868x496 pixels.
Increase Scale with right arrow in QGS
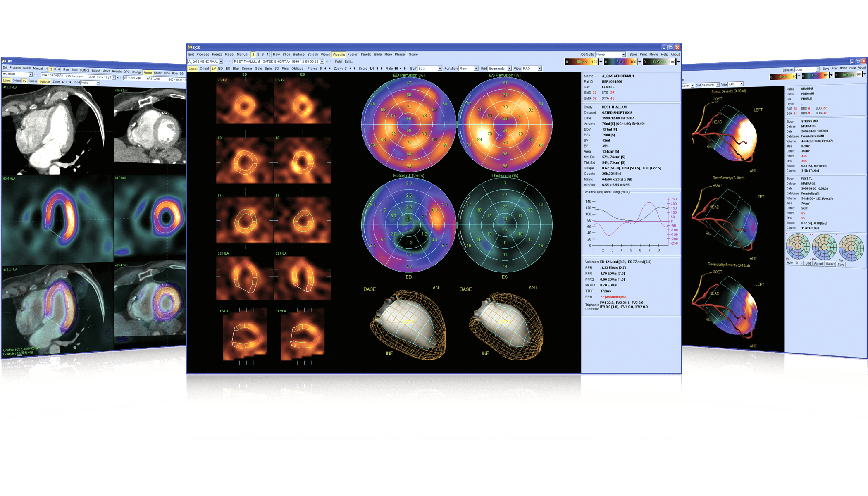point(382,69)
